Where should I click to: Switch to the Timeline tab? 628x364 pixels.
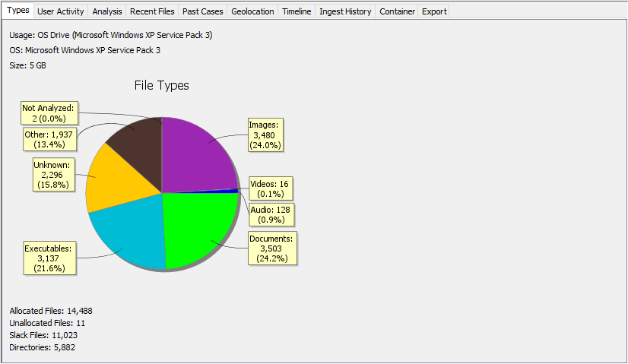point(297,11)
